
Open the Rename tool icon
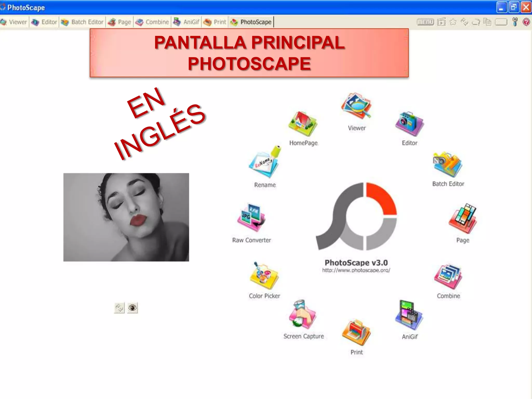[x=265, y=162]
